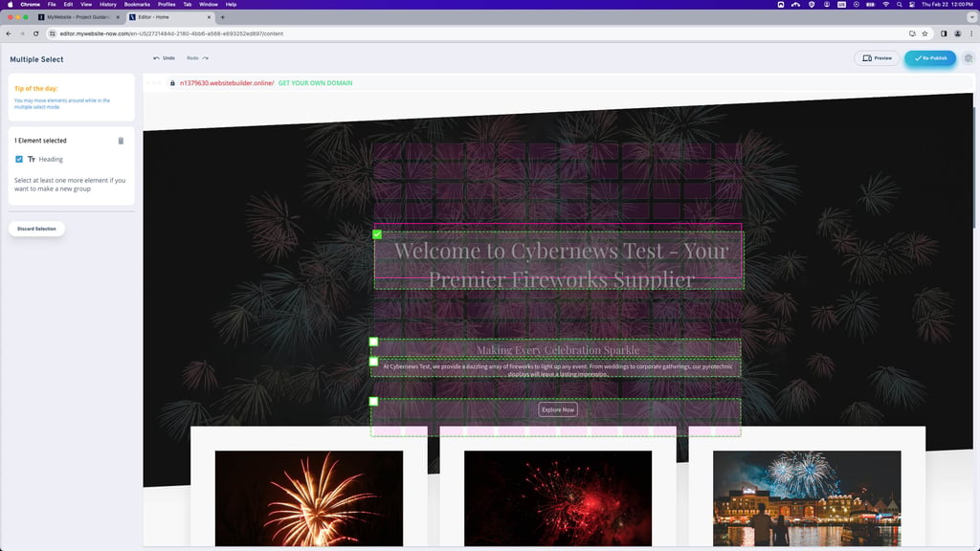Screen dimensions: 980x551
Task: Click the play-circle icon in menu bar
Action: (x=856, y=5)
